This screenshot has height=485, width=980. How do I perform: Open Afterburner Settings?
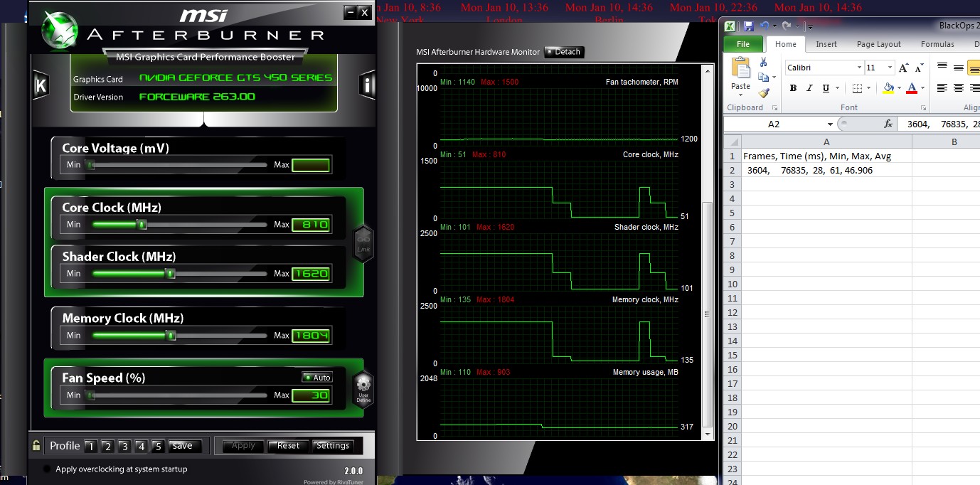333,446
